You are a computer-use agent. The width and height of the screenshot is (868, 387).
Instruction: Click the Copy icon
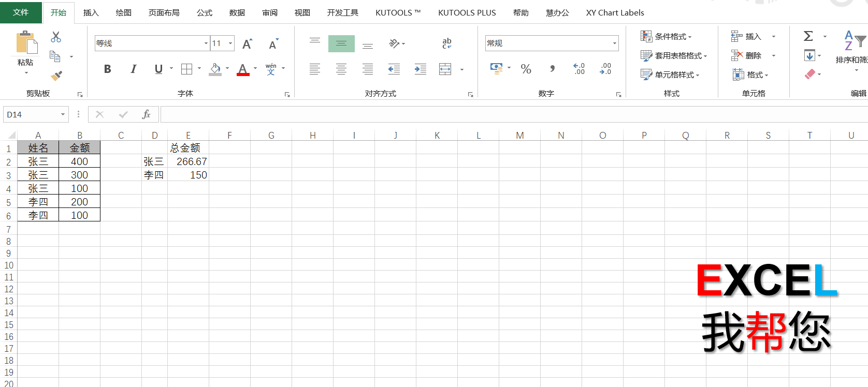55,56
